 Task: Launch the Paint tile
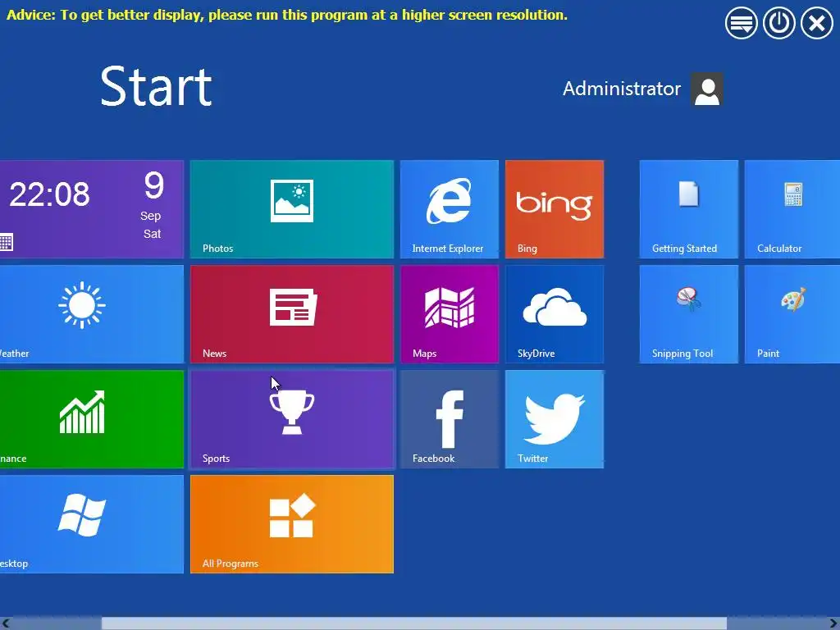coord(792,314)
